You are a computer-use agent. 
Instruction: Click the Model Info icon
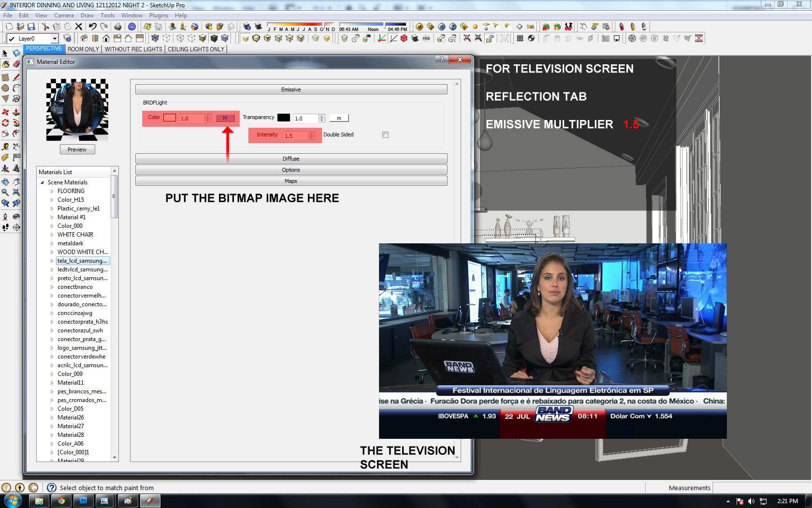click(132, 27)
